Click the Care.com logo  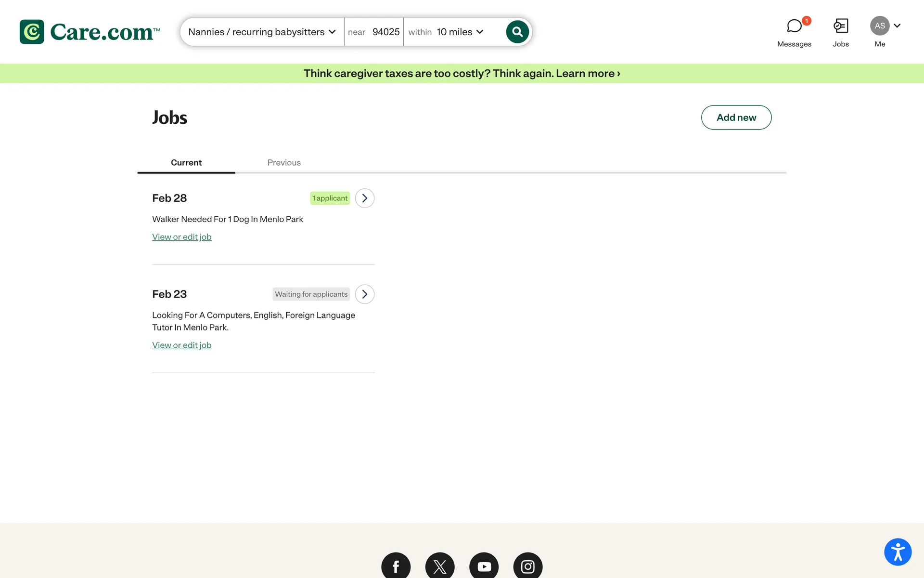90,32
